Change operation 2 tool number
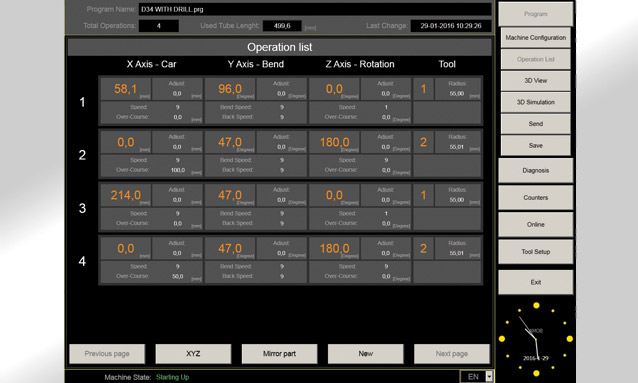Viewport: 638px width, 383px height. pos(423,142)
